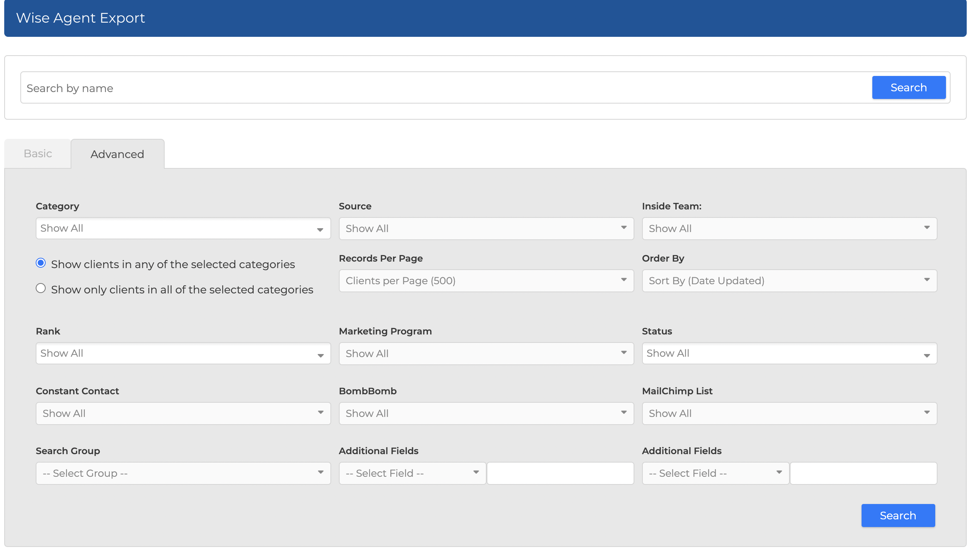Viewport: 974px width, 560px height.
Task: Select the Advanced tab
Action: pyautogui.click(x=117, y=154)
